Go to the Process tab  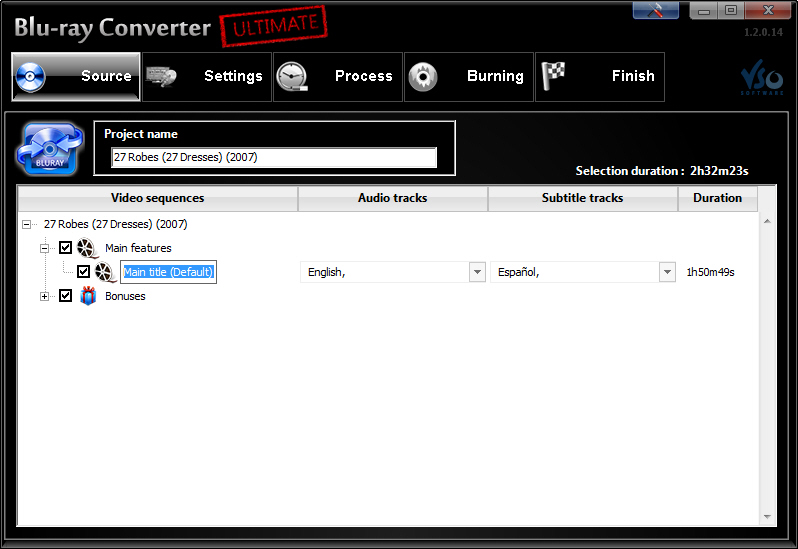[338, 77]
